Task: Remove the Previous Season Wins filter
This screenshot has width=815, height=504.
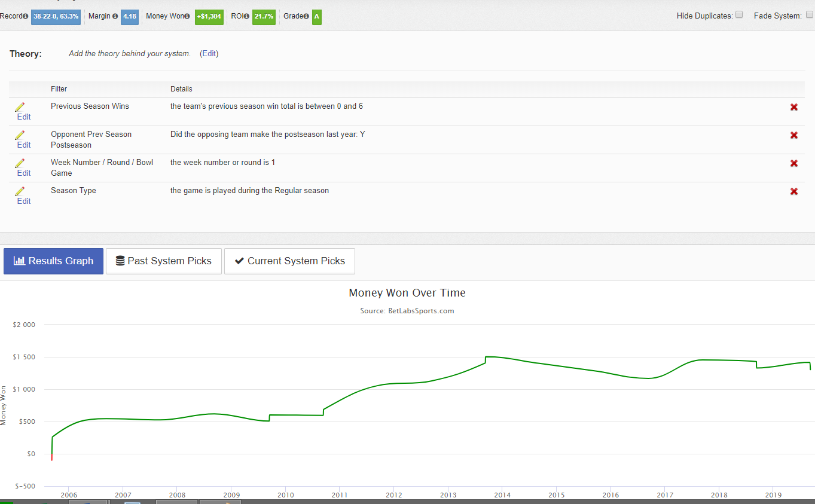Action: [x=794, y=107]
